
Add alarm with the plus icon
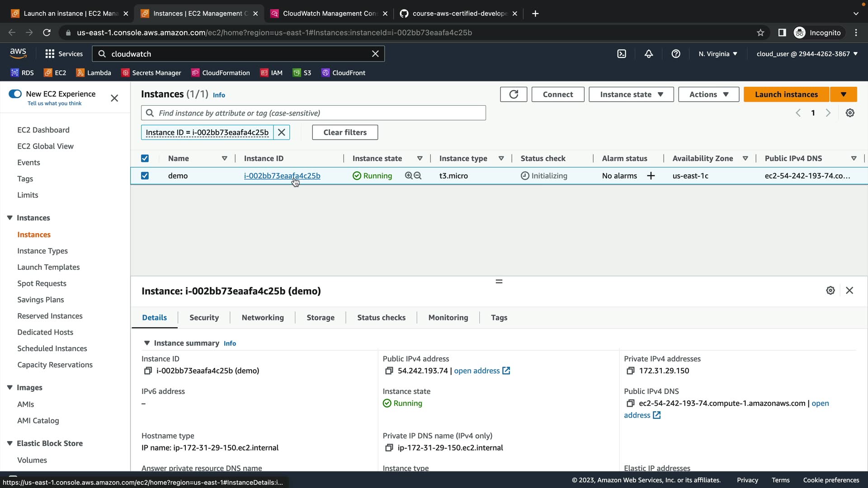pyautogui.click(x=651, y=176)
